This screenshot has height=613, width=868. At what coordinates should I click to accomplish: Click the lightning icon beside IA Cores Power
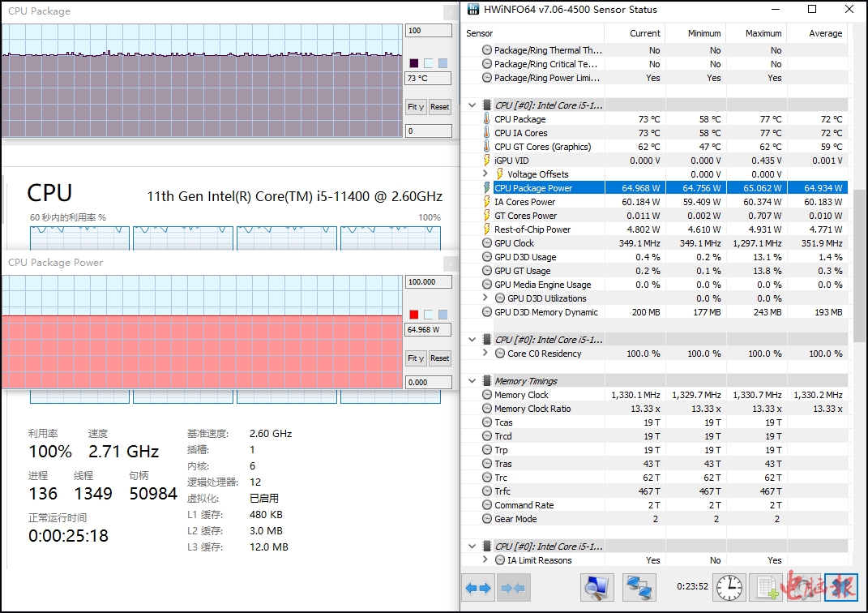[487, 202]
